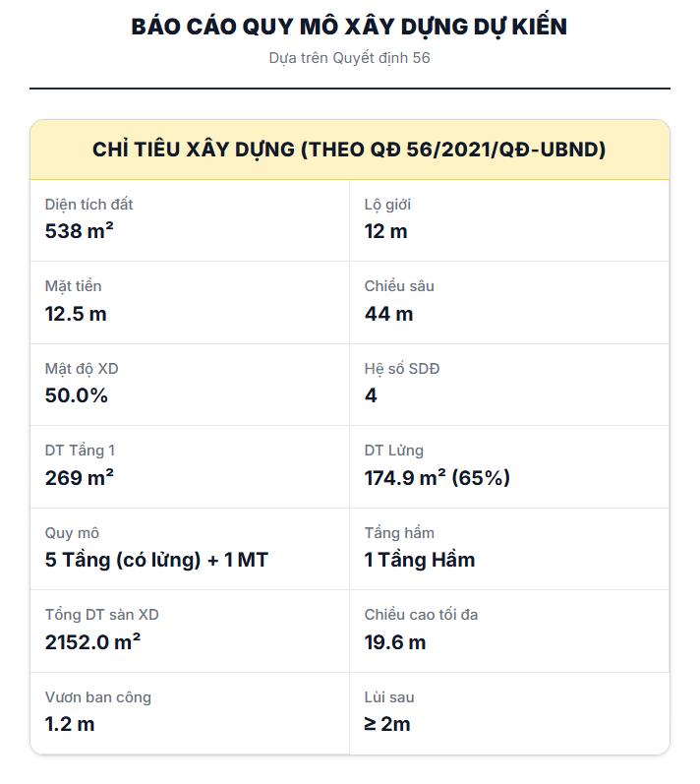Click the 'DT Lửng' value 174.9 m² (65%)
The image size is (700, 784).
tap(437, 477)
